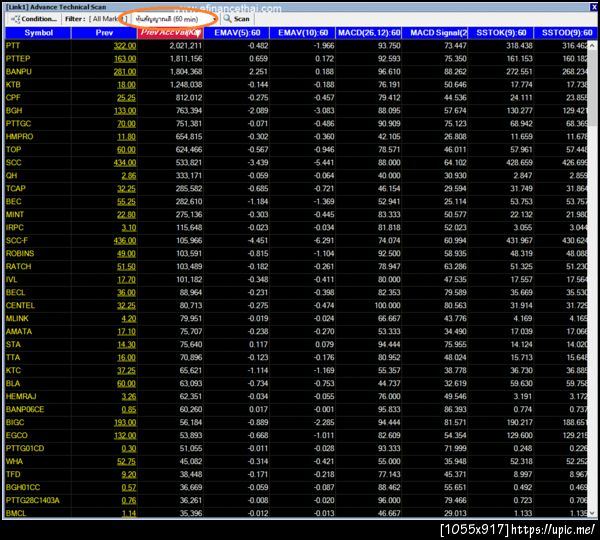
Task: Click CENTEL MACD value 100.000
Action: [x=387, y=305]
